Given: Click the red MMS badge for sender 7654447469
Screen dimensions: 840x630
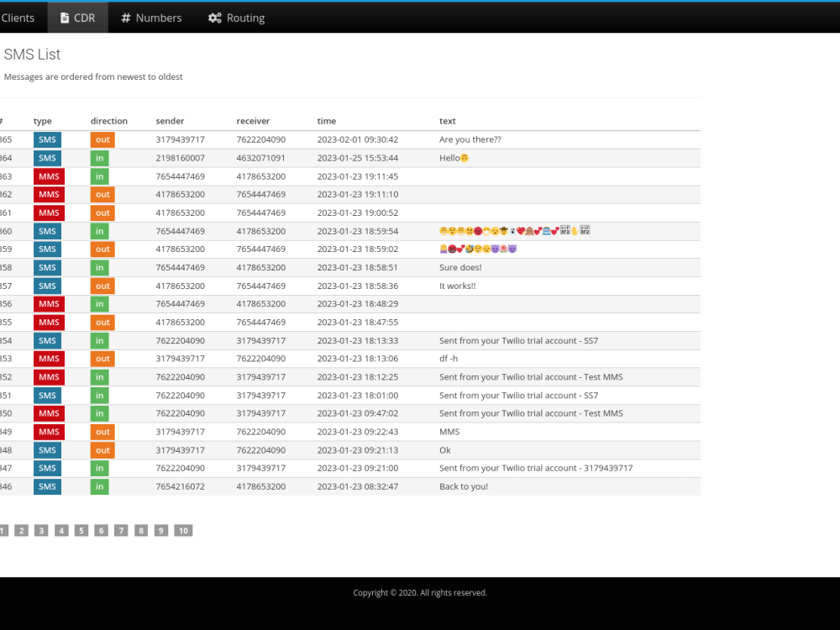Looking at the screenshot, I should pos(47,176).
